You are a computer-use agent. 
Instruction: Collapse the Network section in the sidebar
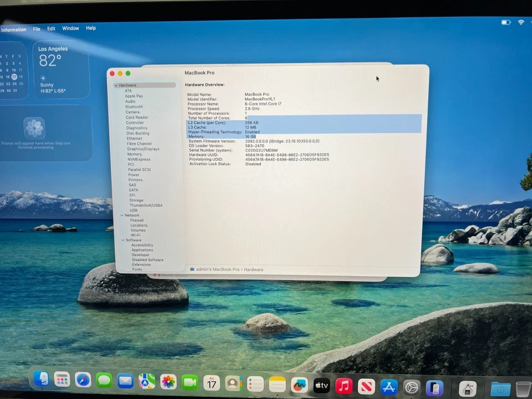tap(121, 215)
